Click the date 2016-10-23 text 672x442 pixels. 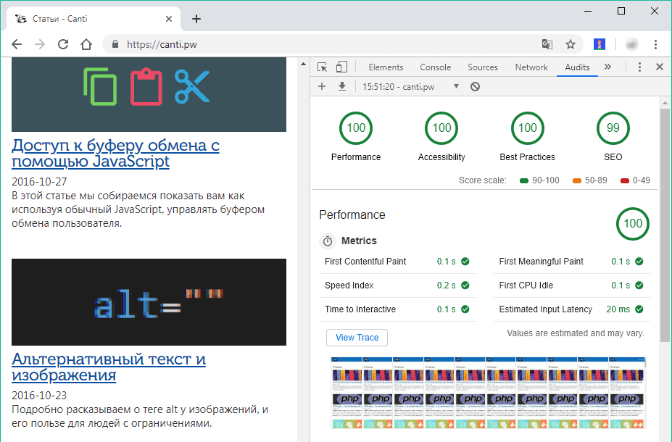click(39, 395)
